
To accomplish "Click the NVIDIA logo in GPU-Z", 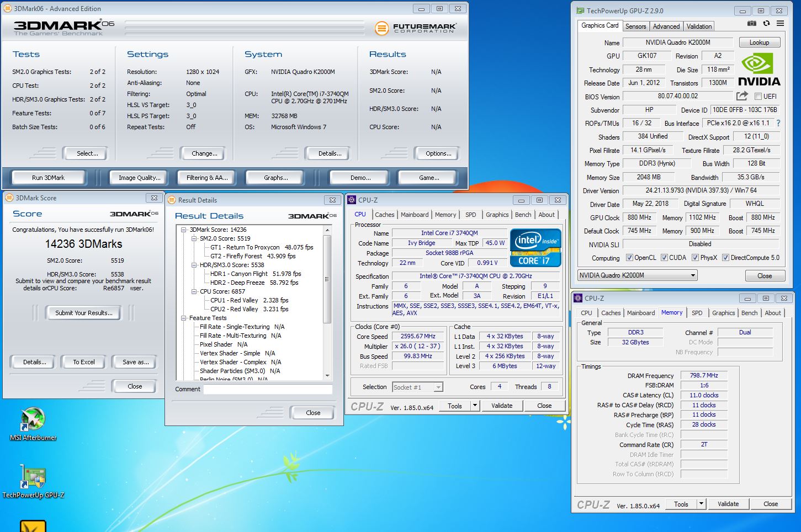I will [x=759, y=70].
